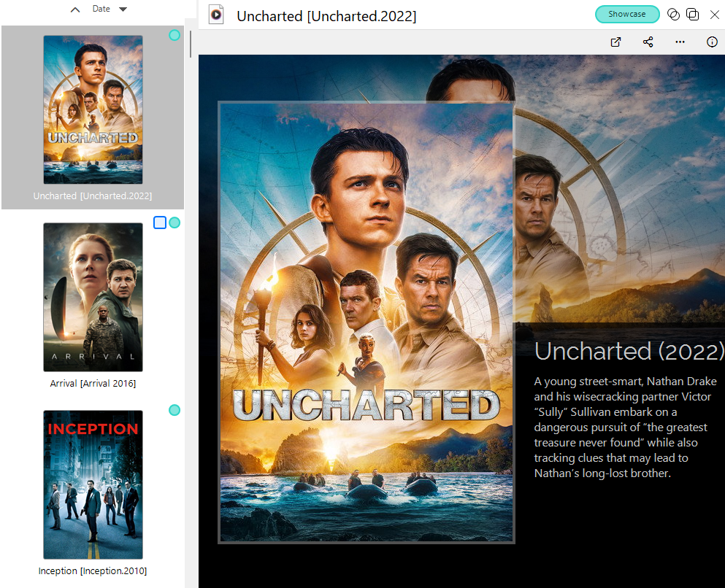Image resolution: width=725 pixels, height=588 pixels.
Task: Toggle the teal circle marker next to Arrival
Action: [x=174, y=223]
